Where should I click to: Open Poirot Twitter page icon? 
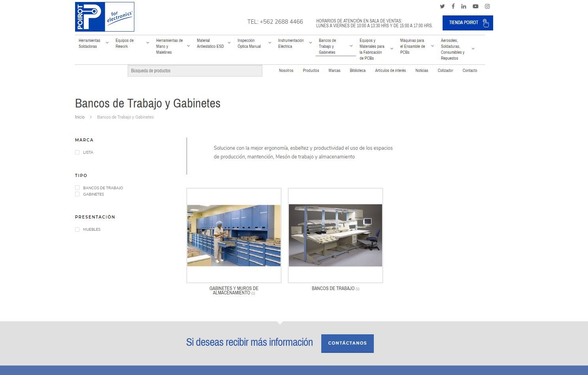pos(442,6)
